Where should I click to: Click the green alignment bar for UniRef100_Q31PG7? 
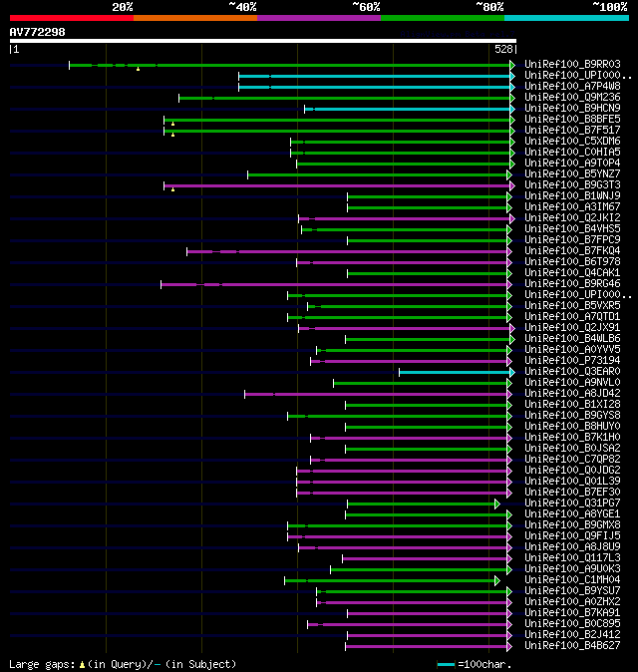tap(422, 504)
